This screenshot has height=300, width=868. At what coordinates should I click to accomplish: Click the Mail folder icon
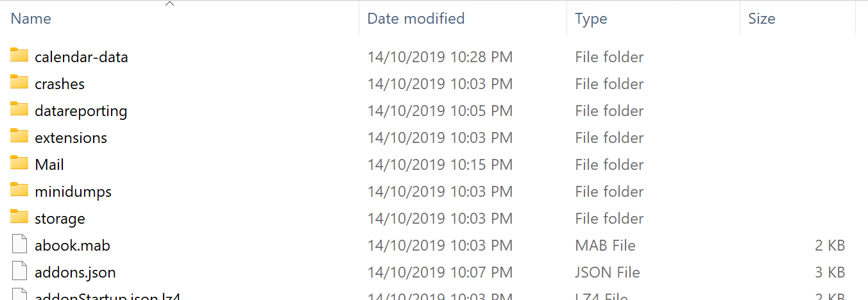[19, 163]
